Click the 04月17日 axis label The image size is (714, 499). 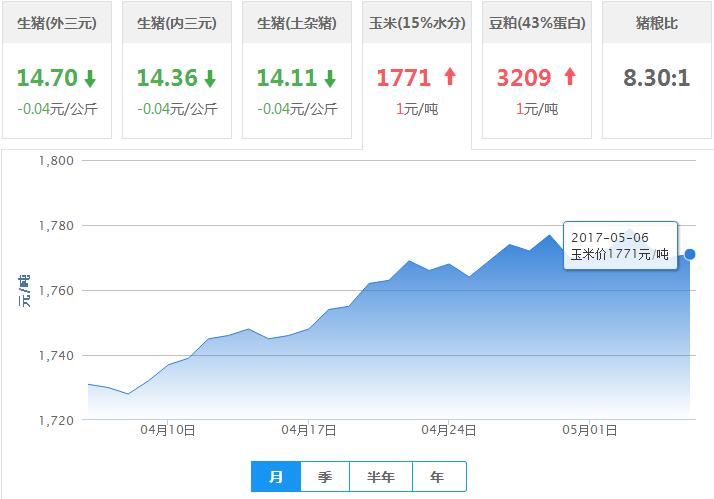[x=308, y=430]
